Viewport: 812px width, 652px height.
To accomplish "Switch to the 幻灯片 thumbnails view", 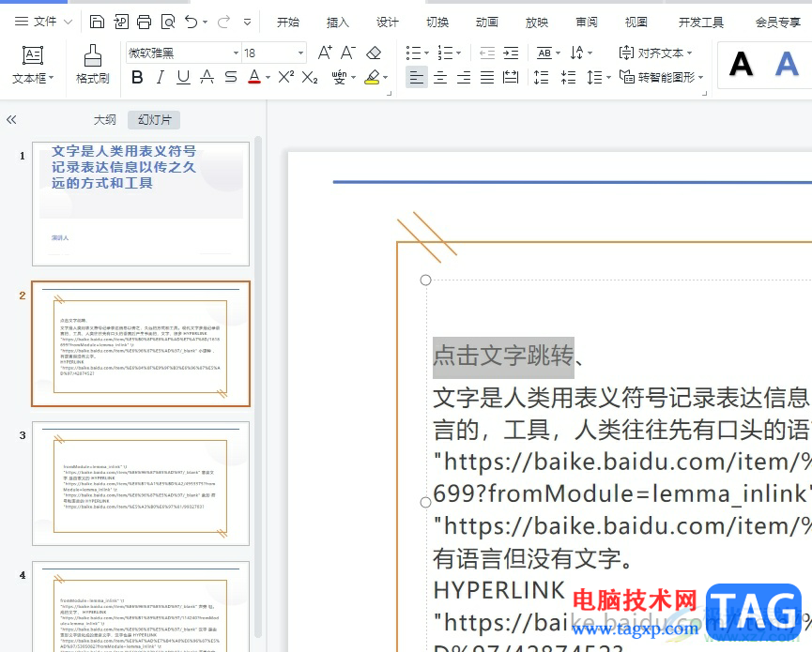I will point(154,120).
